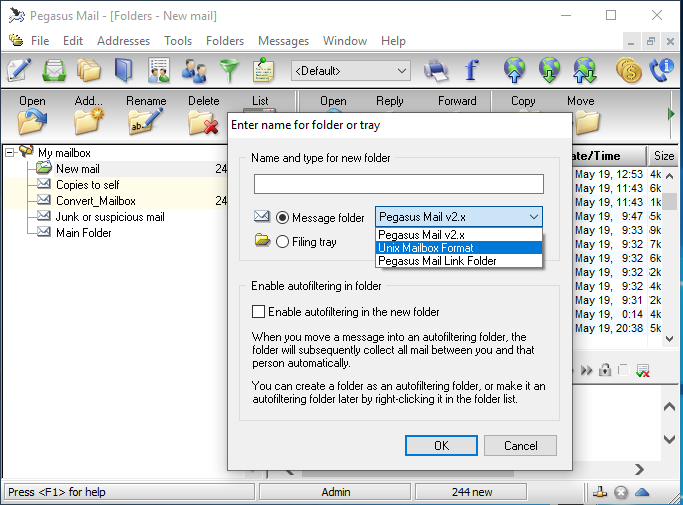
Task: Click the gray circle X icon in status bar
Action: tap(621, 492)
